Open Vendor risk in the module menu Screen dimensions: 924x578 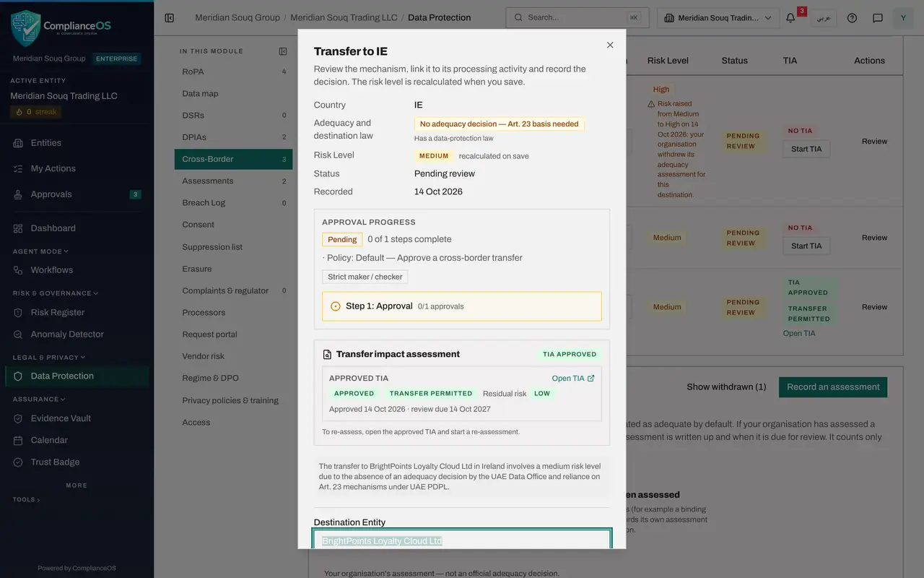(x=233, y=356)
